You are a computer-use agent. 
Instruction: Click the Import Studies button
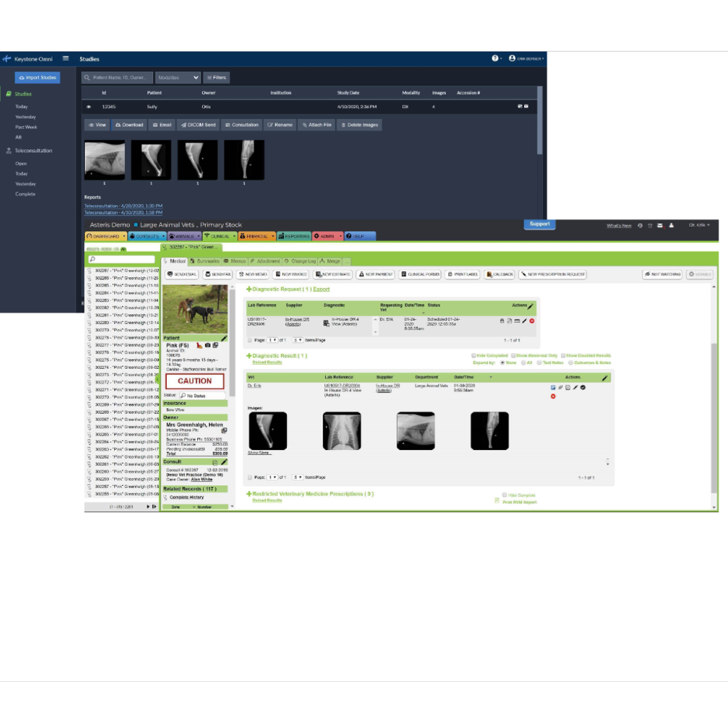coord(37,77)
